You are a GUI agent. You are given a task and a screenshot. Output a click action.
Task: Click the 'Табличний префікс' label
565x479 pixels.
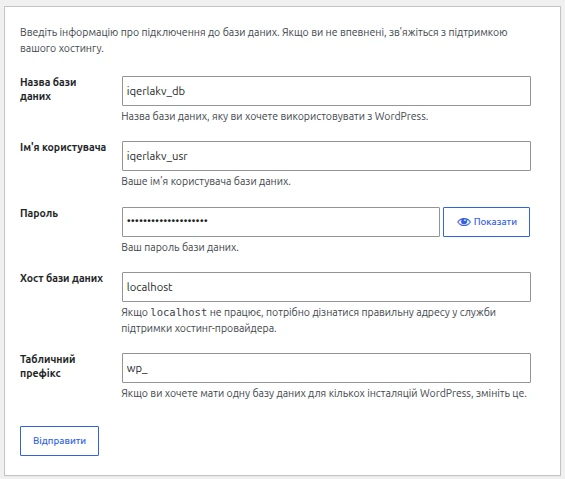(x=48, y=366)
